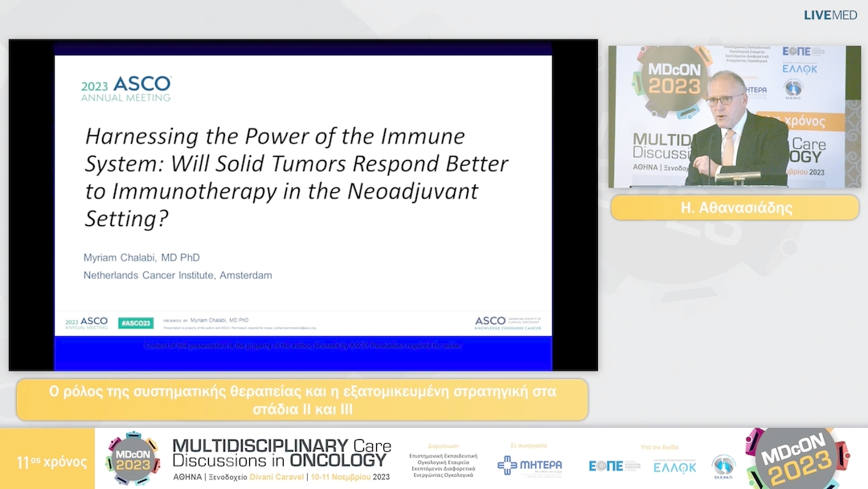Click the #ASCO23 hashtag badge on slide footer
Screen dimensions: 868x489
[x=136, y=323]
